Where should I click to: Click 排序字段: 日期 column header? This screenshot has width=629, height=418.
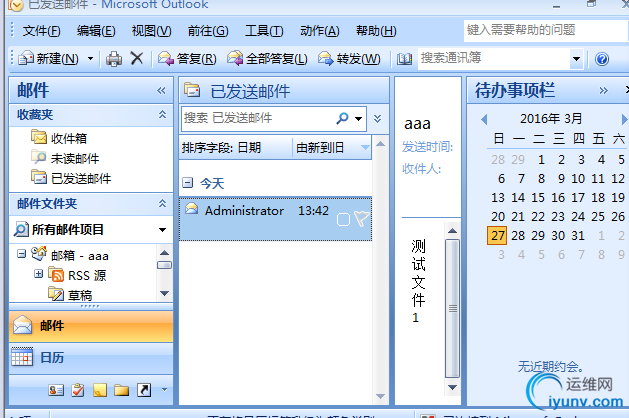236,148
